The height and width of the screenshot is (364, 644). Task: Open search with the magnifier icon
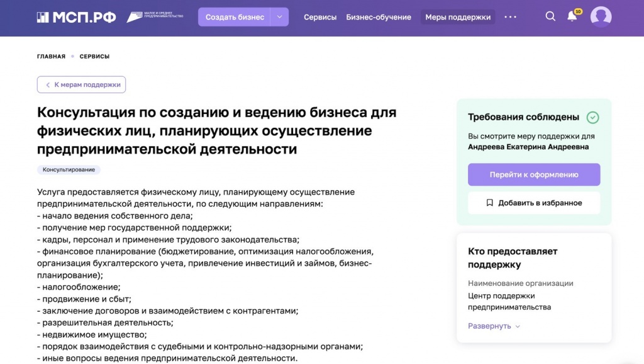550,16
